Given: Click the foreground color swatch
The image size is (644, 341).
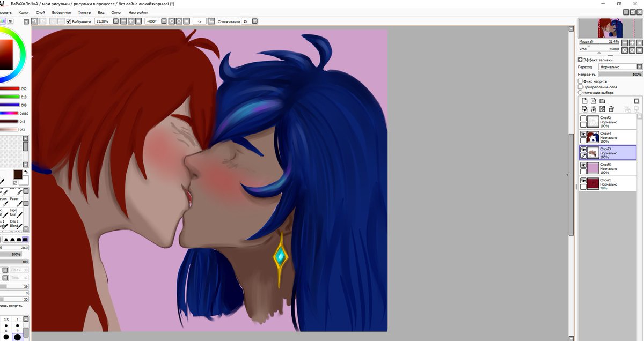Looking at the screenshot, I should [x=18, y=174].
